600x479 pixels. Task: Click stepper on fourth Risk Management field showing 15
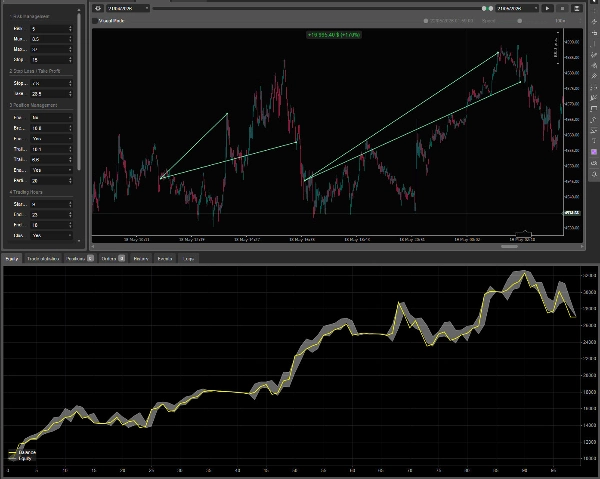70,60
